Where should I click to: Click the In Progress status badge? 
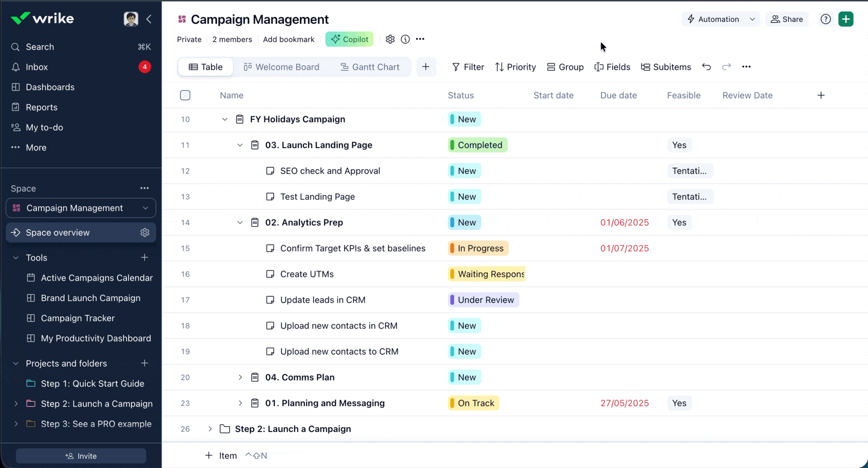(x=478, y=248)
